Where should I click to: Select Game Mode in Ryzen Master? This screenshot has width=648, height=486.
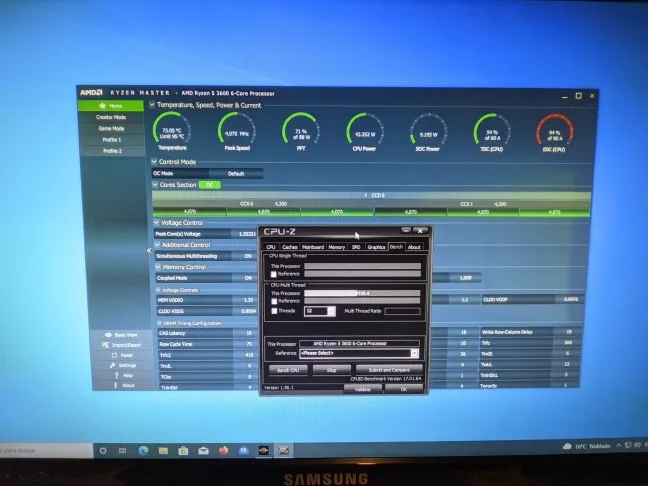tap(111, 129)
